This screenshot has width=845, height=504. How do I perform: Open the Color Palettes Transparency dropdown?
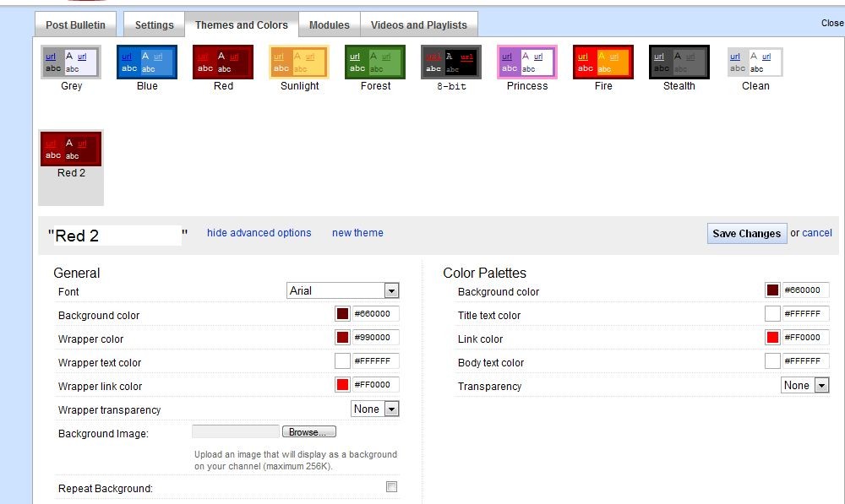[x=804, y=385]
